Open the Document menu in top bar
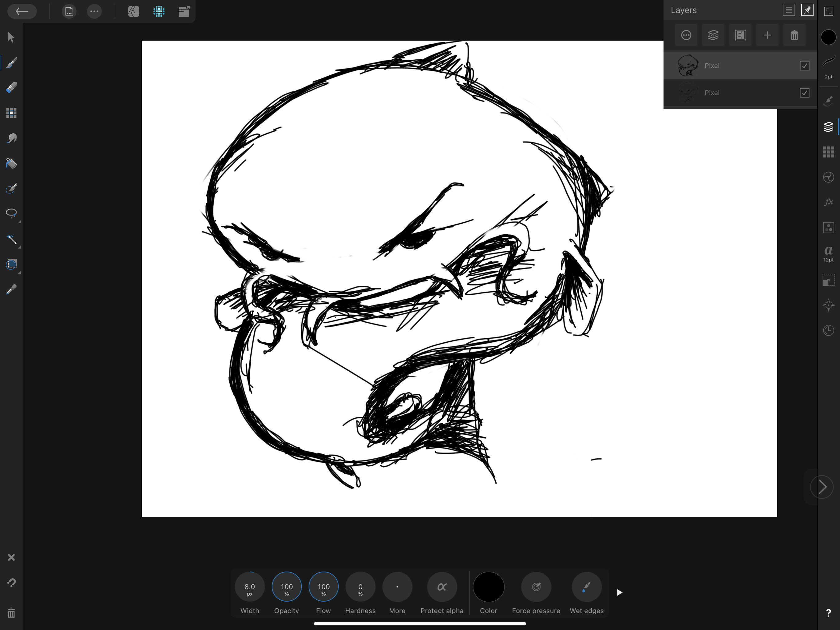The height and width of the screenshot is (630, 840). pyautogui.click(x=69, y=12)
